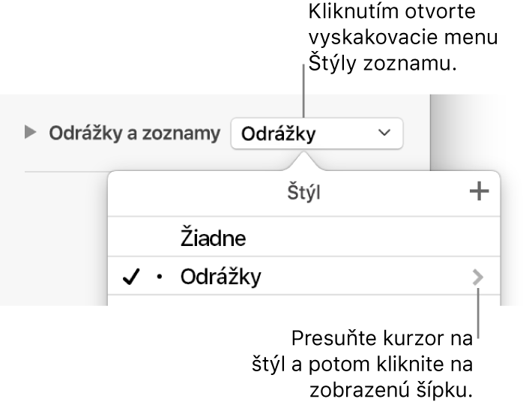Click the checkmark beside the Odrážky style
This screenshot has height=405, width=532.
pyautogui.click(x=135, y=278)
